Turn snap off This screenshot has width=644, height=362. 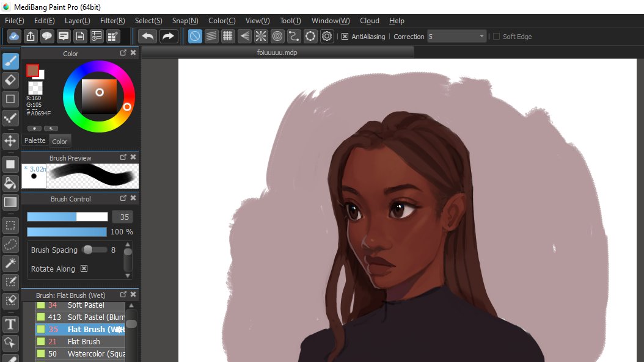coord(195,37)
